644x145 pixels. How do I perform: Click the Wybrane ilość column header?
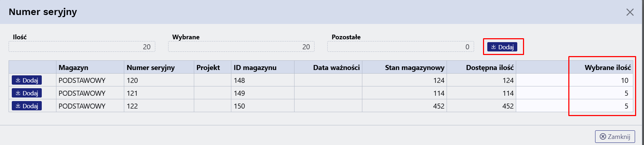click(x=574, y=67)
